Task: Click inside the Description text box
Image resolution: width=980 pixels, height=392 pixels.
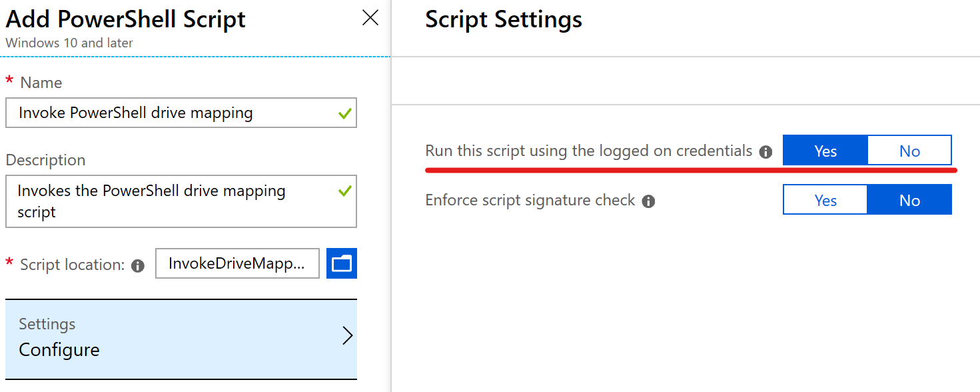Action: click(x=181, y=201)
